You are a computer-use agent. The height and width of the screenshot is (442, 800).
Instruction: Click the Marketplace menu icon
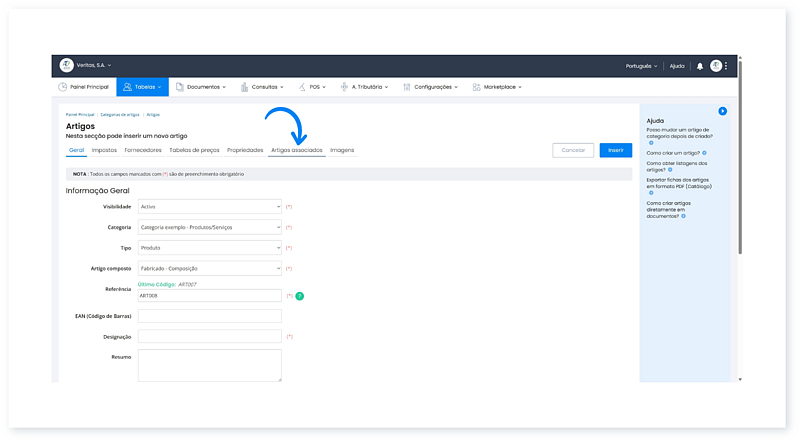[x=477, y=87]
